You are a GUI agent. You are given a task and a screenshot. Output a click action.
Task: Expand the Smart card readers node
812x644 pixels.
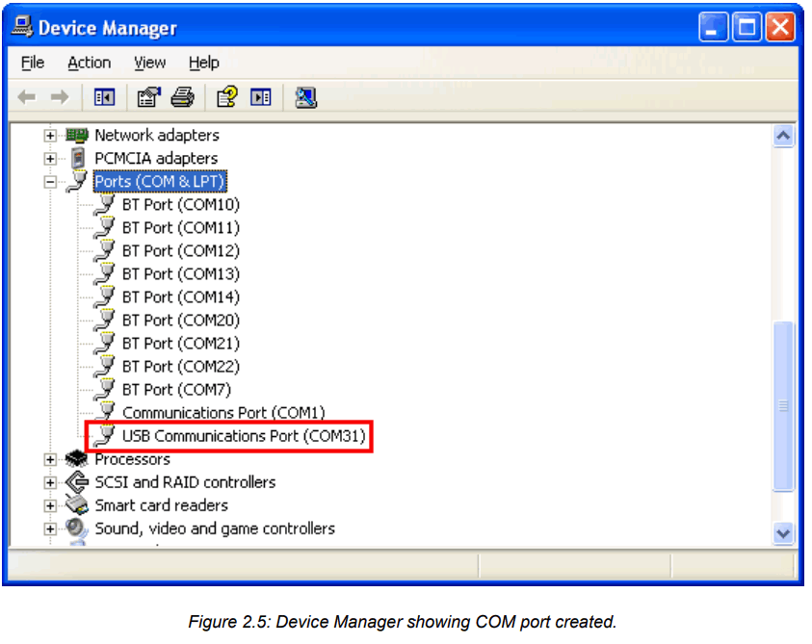click(x=50, y=505)
